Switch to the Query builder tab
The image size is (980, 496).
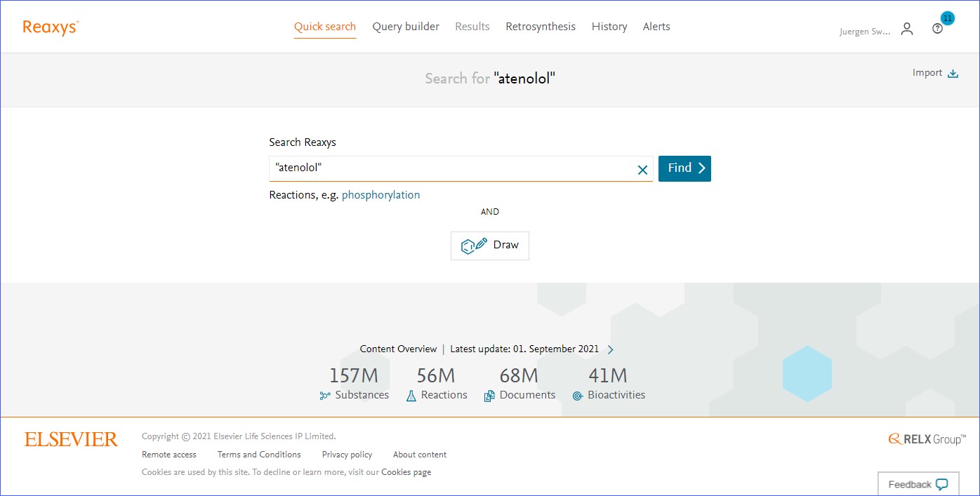click(x=406, y=27)
